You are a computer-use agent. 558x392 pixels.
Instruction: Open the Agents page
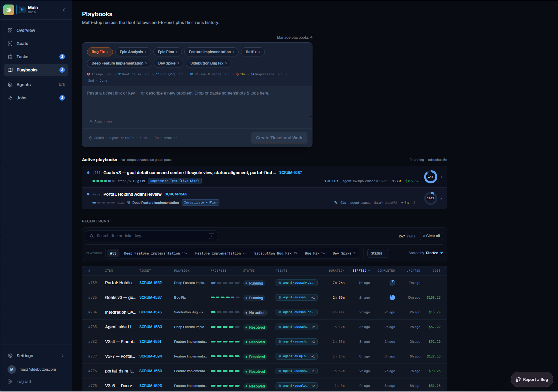tap(36, 85)
